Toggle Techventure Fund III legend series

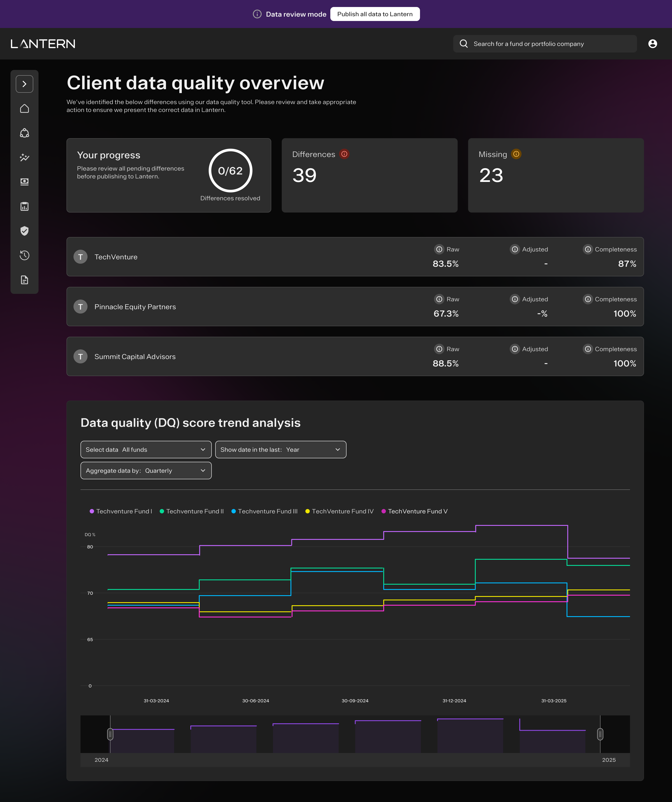(264, 511)
